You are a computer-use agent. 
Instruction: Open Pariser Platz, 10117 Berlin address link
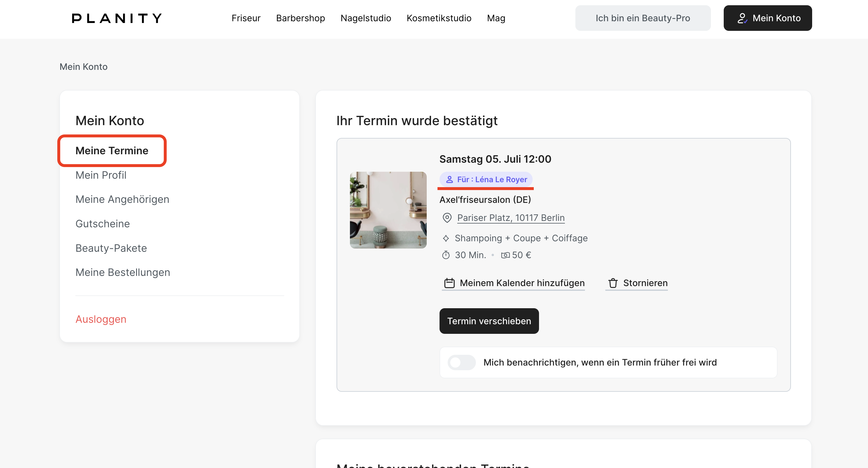[x=511, y=218]
